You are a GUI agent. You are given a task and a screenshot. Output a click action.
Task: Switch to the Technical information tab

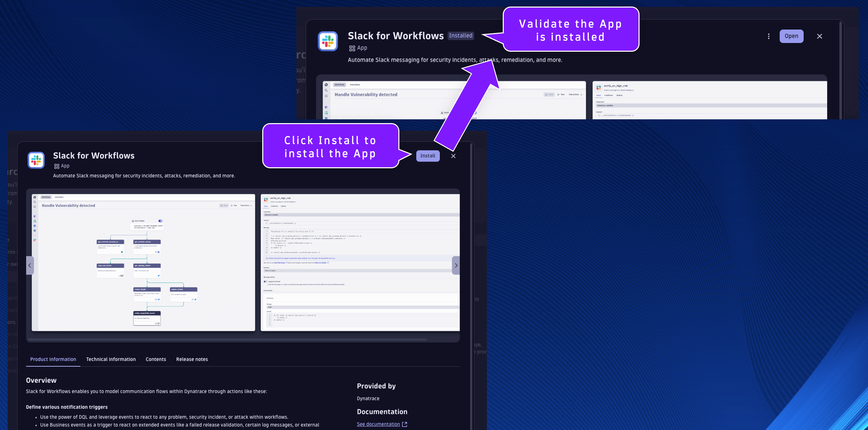[x=111, y=359]
